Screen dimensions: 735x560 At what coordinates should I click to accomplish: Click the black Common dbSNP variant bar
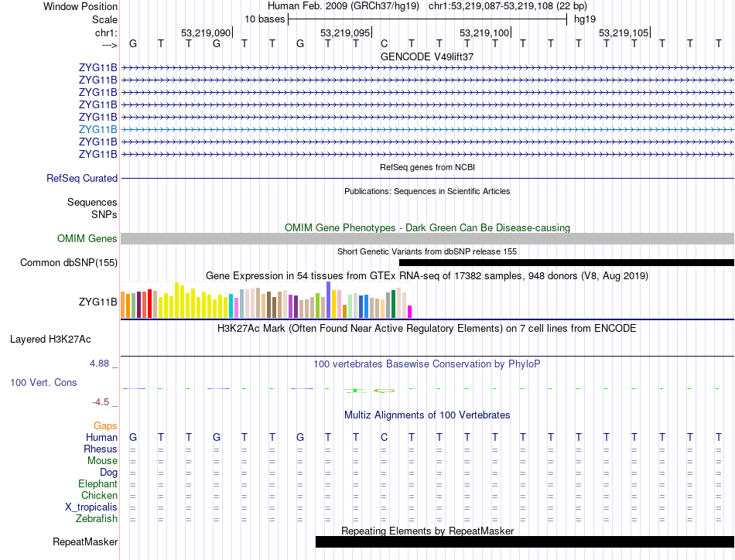click(566, 263)
